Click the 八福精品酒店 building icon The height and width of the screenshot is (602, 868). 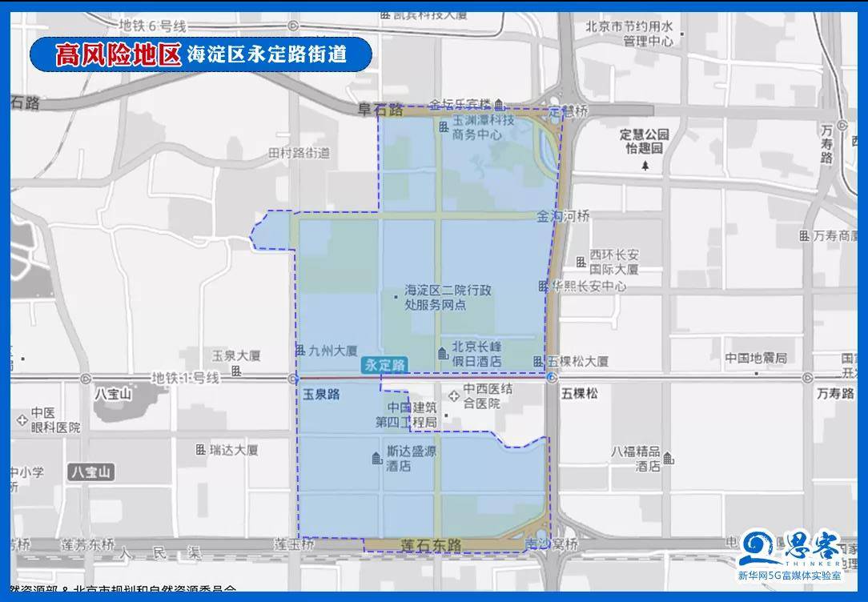click(668, 457)
